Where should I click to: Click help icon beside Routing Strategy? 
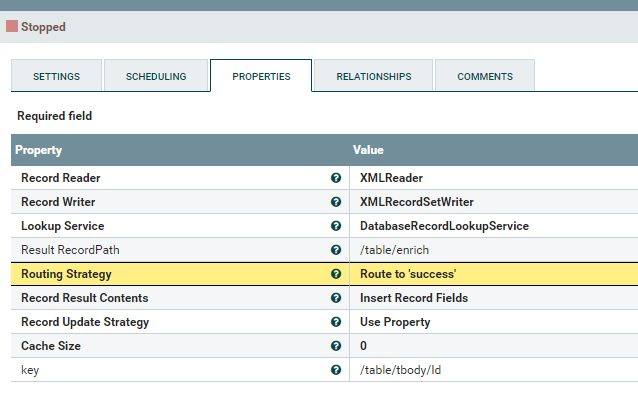(336, 274)
